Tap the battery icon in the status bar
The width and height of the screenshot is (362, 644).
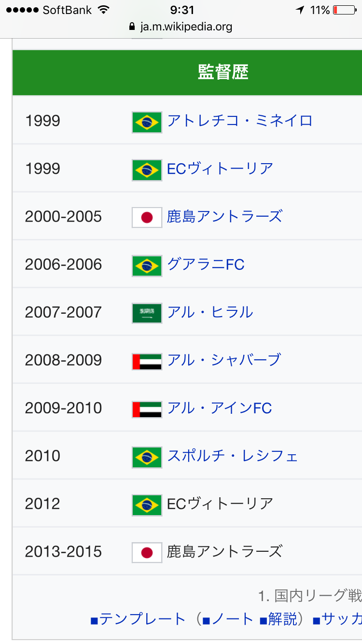344,10
